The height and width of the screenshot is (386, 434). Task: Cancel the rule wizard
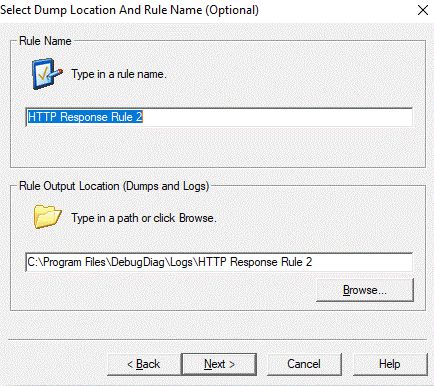coord(304,364)
